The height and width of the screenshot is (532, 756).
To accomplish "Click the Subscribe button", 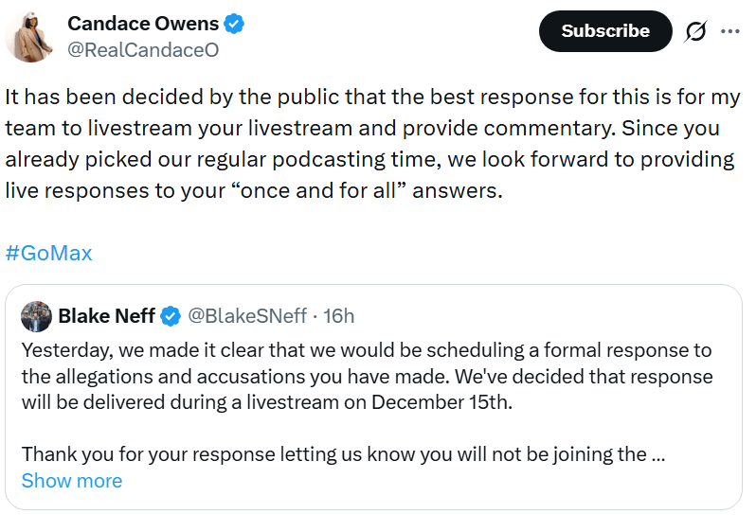I will 605,31.
